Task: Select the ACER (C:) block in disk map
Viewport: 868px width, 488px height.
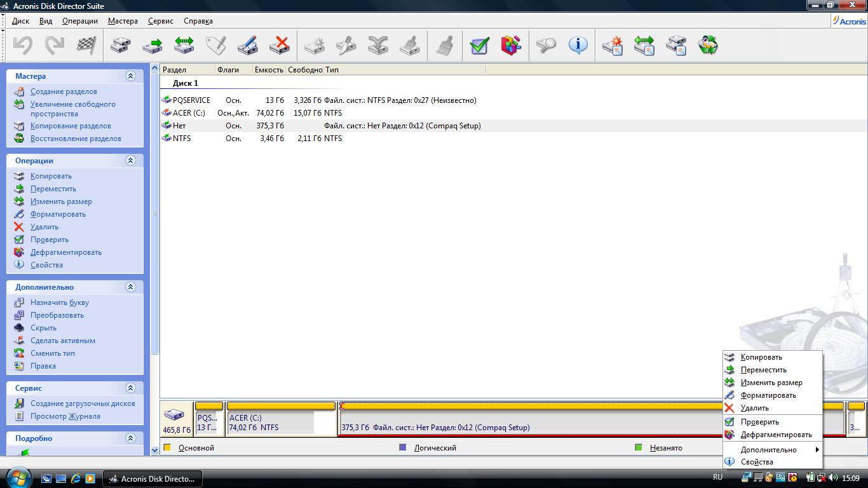Action: [281, 419]
